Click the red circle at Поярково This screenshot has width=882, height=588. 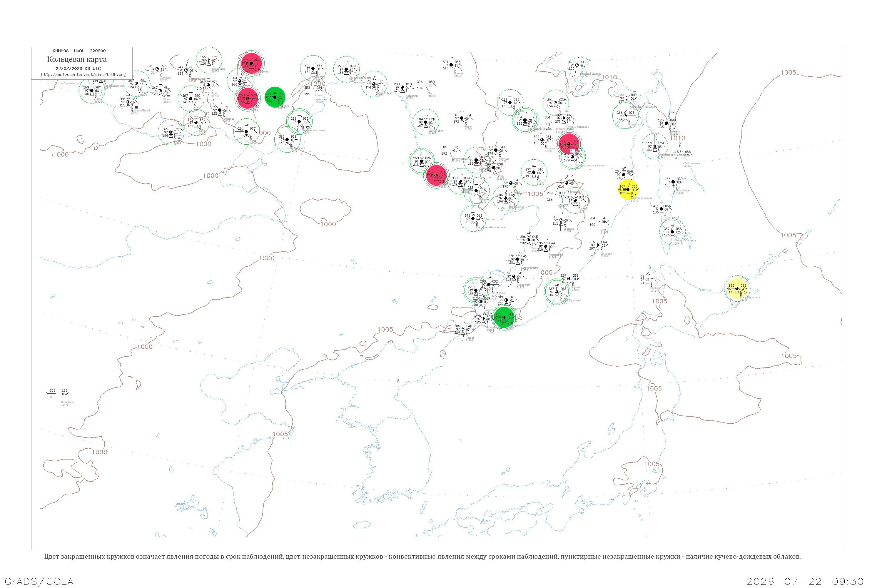coord(436,176)
